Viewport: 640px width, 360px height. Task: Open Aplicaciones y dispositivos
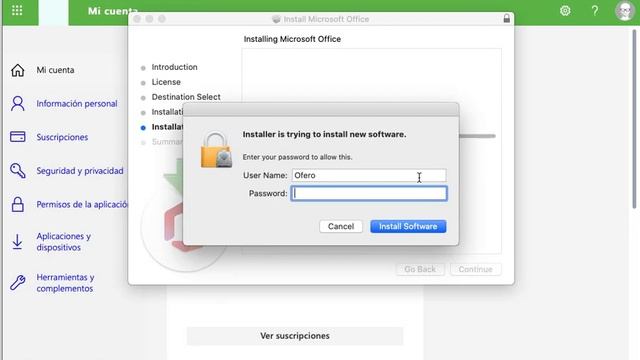[64, 242]
